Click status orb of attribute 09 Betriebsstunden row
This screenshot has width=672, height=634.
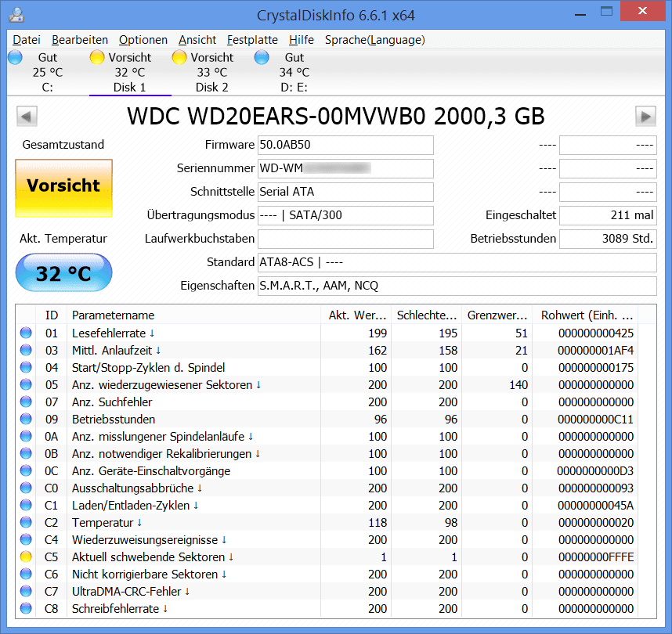pos(26,419)
